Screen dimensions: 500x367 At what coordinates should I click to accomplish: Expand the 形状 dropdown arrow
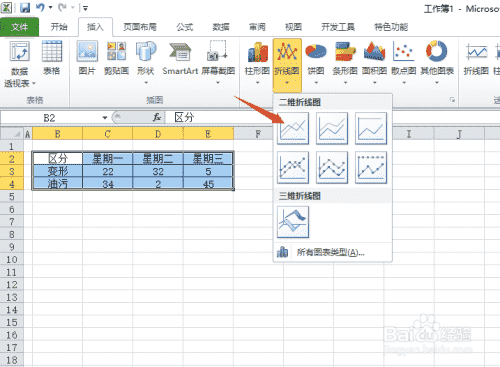(146, 82)
